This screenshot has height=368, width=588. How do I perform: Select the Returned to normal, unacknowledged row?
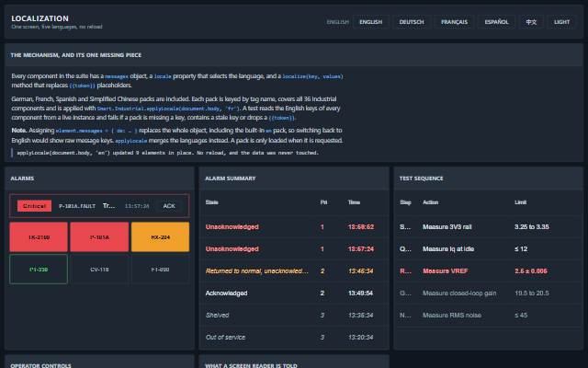(x=294, y=271)
